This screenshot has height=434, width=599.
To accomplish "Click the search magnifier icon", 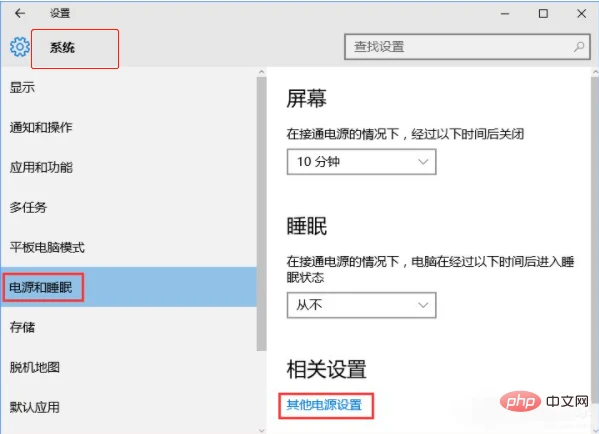I will pos(579,47).
